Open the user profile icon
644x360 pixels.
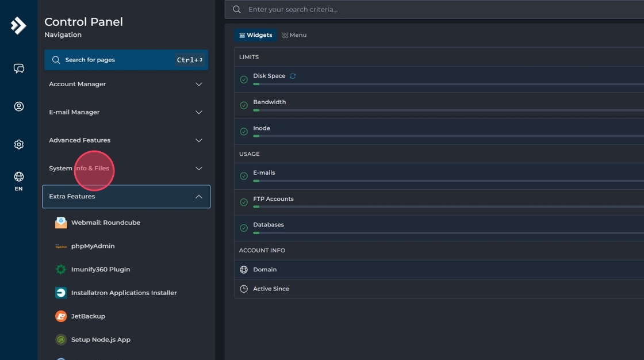pyautogui.click(x=19, y=106)
